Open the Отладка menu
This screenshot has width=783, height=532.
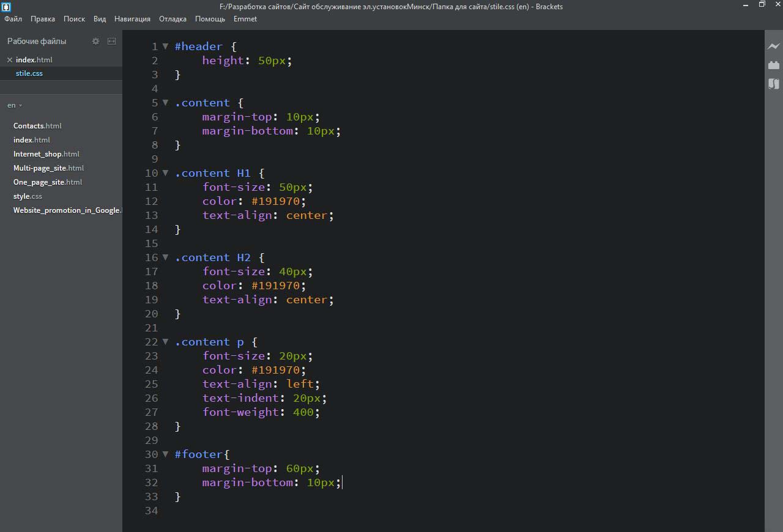click(173, 19)
